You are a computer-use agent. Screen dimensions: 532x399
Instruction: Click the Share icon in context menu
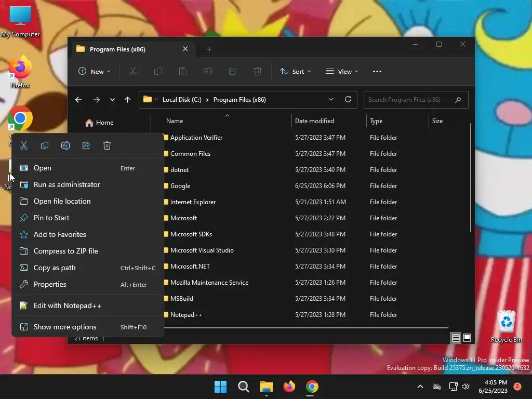point(86,145)
